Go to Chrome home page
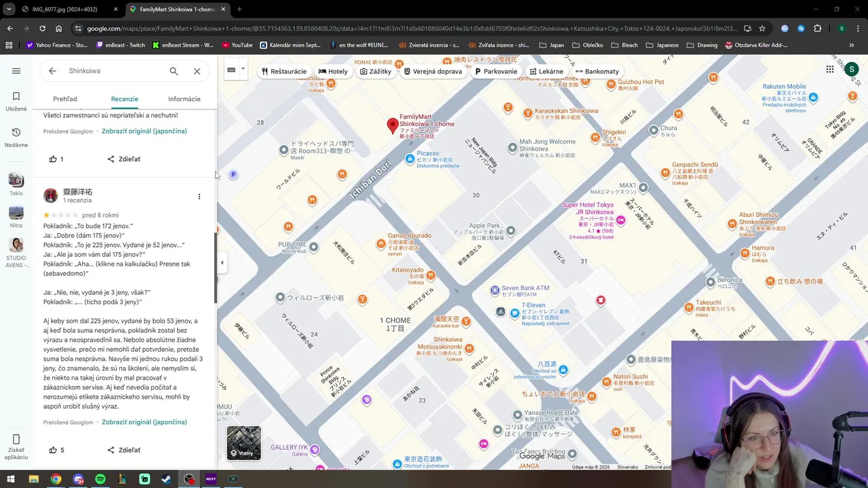The image size is (868, 488). (59, 28)
